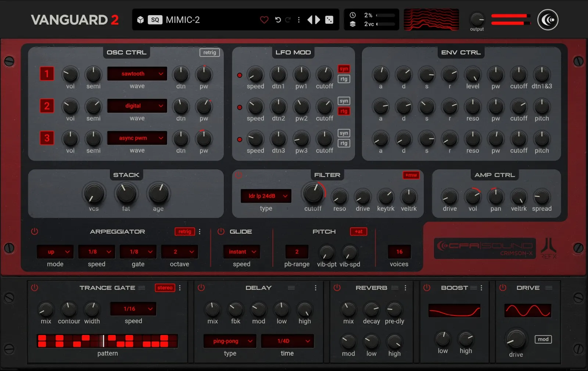Open the glide speed 'instant' dropdown
The image size is (588, 371).
[241, 252]
